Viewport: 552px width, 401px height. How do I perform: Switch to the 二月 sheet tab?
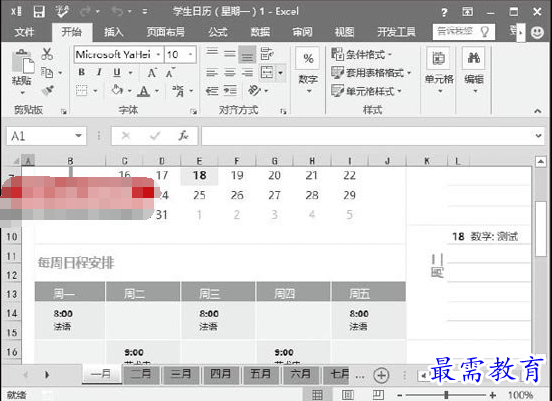click(141, 374)
